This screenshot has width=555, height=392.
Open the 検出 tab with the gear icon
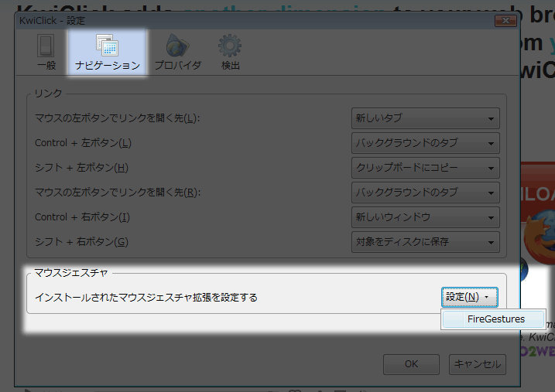point(230,53)
